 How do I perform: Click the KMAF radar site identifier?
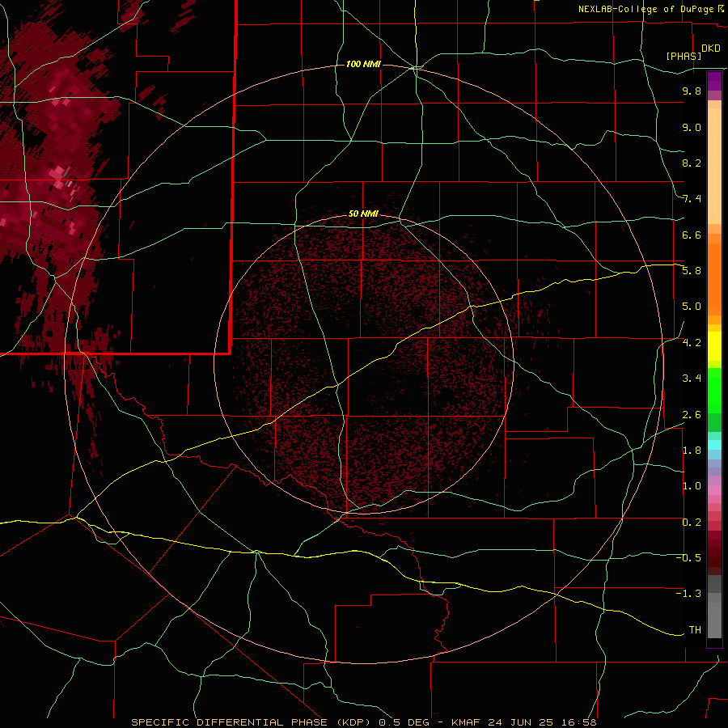pos(469,722)
